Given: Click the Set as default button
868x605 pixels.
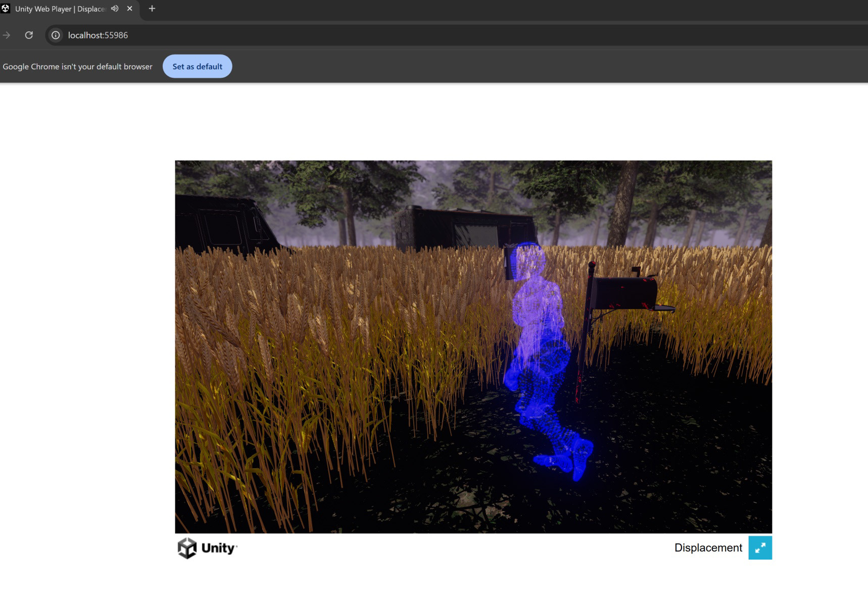Looking at the screenshot, I should pyautogui.click(x=197, y=66).
